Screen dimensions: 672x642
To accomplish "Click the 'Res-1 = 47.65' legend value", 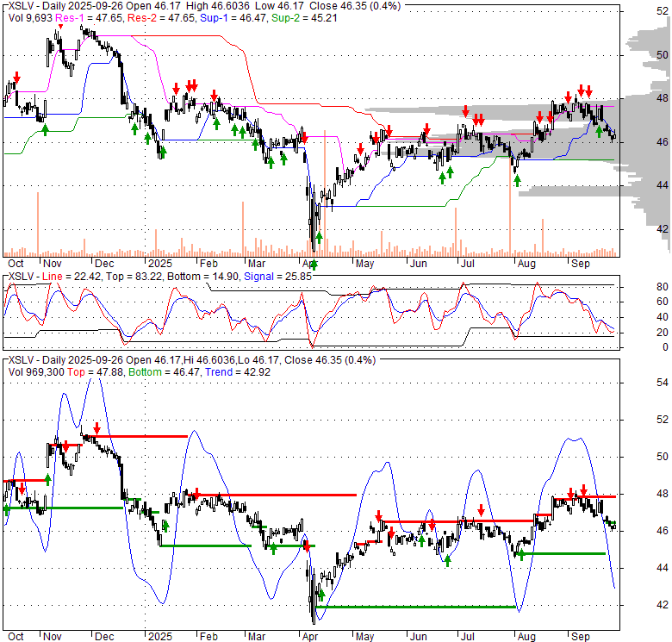I will pos(90,18).
